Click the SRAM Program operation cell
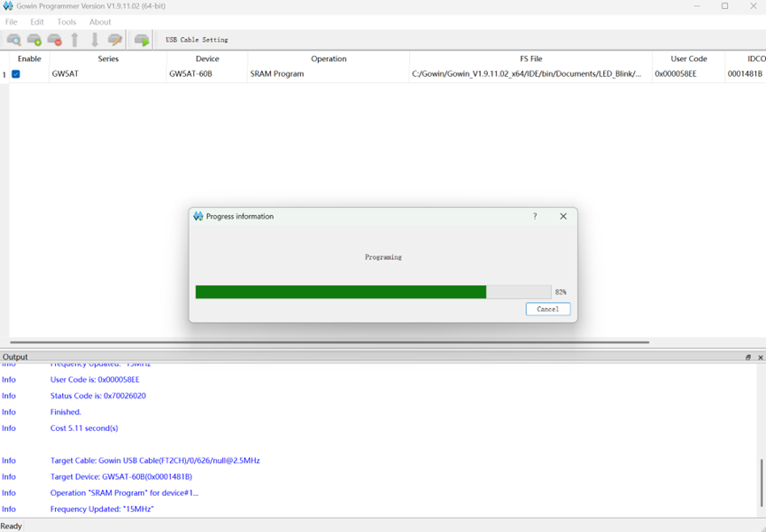This screenshot has width=766, height=532. pyautogui.click(x=329, y=73)
